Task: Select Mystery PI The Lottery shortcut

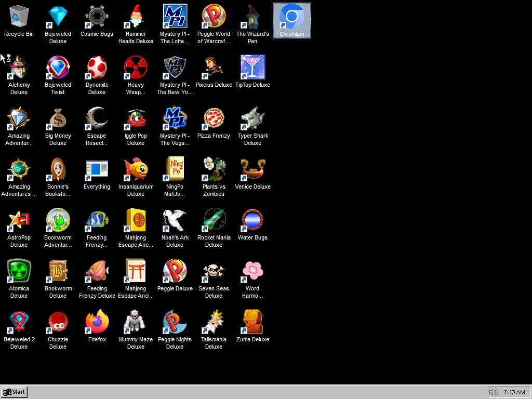Action: click(175, 16)
